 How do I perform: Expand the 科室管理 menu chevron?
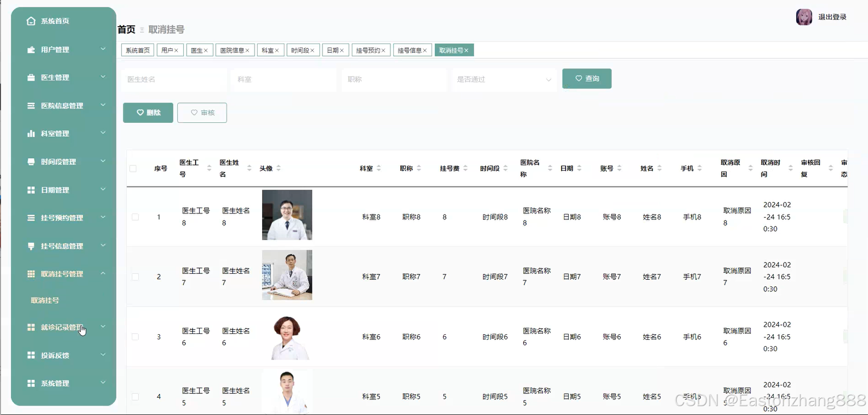(103, 133)
